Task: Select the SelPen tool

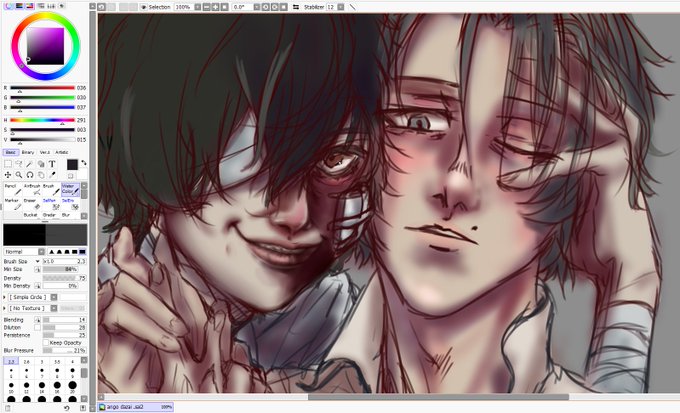Action: 51,204
